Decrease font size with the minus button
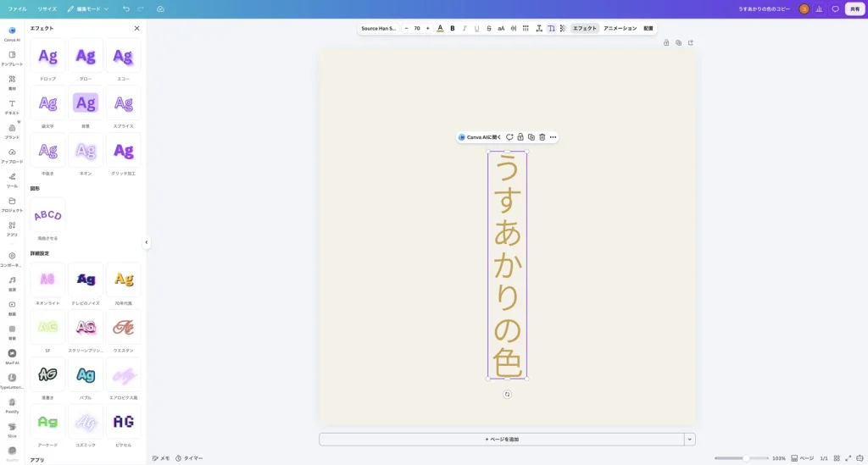 pyautogui.click(x=406, y=28)
